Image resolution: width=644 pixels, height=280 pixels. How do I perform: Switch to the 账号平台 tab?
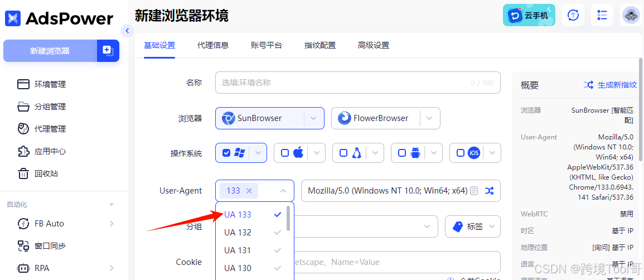pos(267,45)
